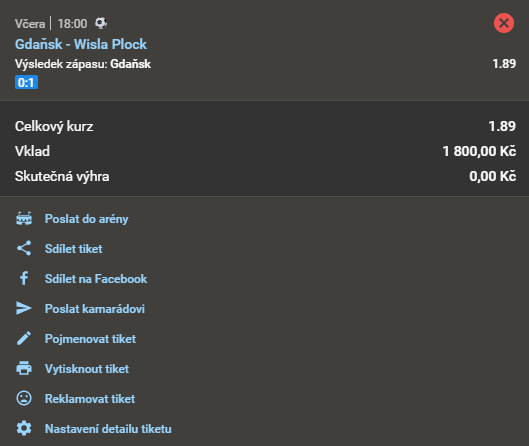Choose Sdílet tiket option
Image resolution: width=529 pixels, height=446 pixels.
(74, 249)
